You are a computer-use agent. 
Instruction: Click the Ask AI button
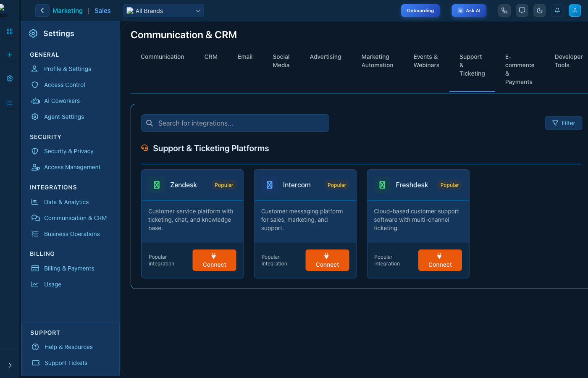469,10
